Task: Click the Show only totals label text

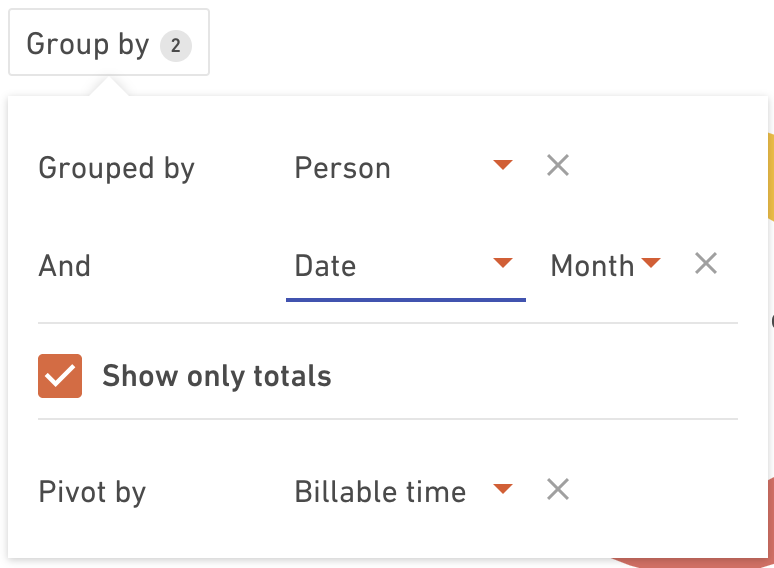Action: tap(217, 376)
